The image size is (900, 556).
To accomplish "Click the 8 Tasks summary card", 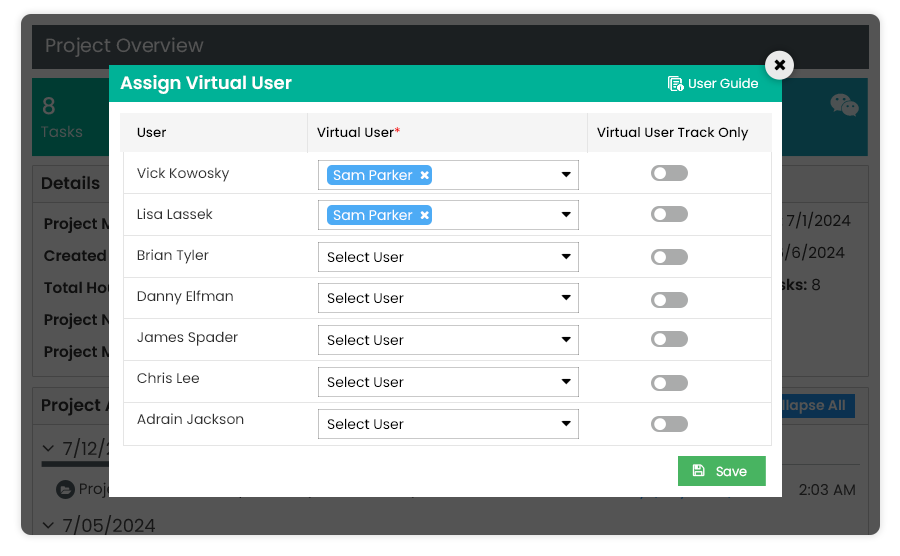I will (70, 117).
